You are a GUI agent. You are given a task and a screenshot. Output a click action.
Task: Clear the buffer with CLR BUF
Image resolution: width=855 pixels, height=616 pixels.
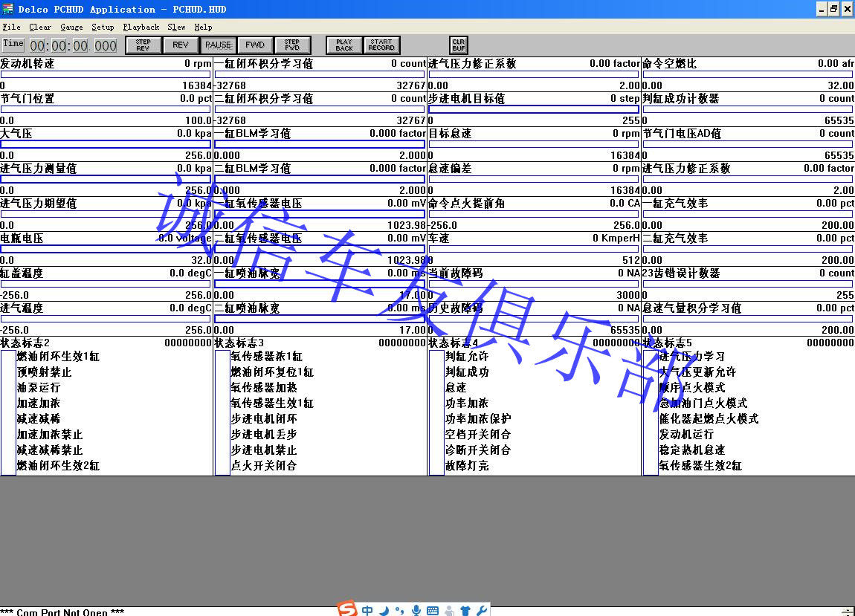pyautogui.click(x=459, y=45)
